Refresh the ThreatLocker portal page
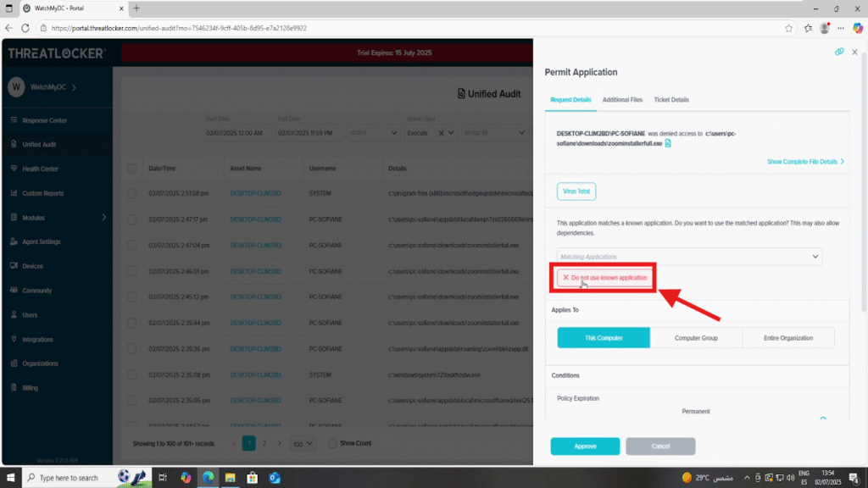This screenshot has width=868, height=488. click(25, 28)
